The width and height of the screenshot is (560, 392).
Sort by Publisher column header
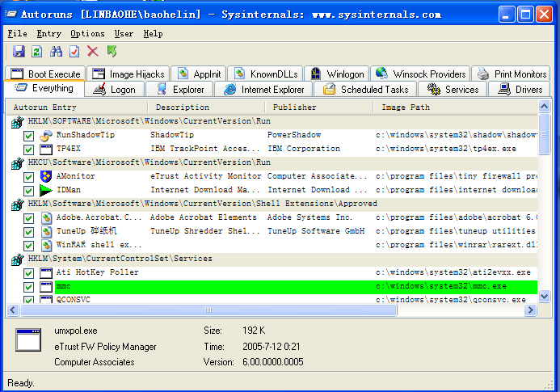(x=318, y=107)
